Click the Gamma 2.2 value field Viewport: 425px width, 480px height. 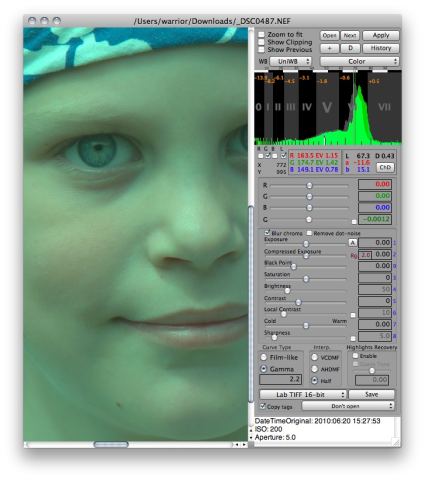tap(281, 379)
